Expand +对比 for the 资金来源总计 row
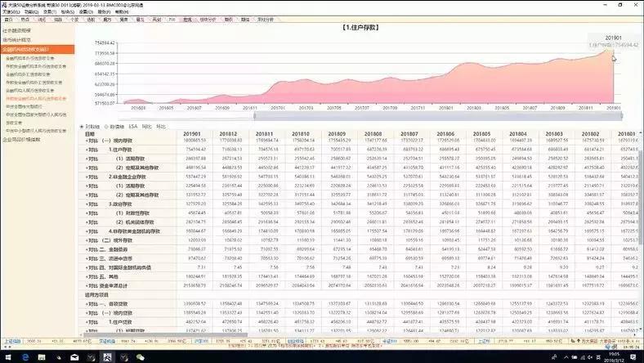 point(92,285)
